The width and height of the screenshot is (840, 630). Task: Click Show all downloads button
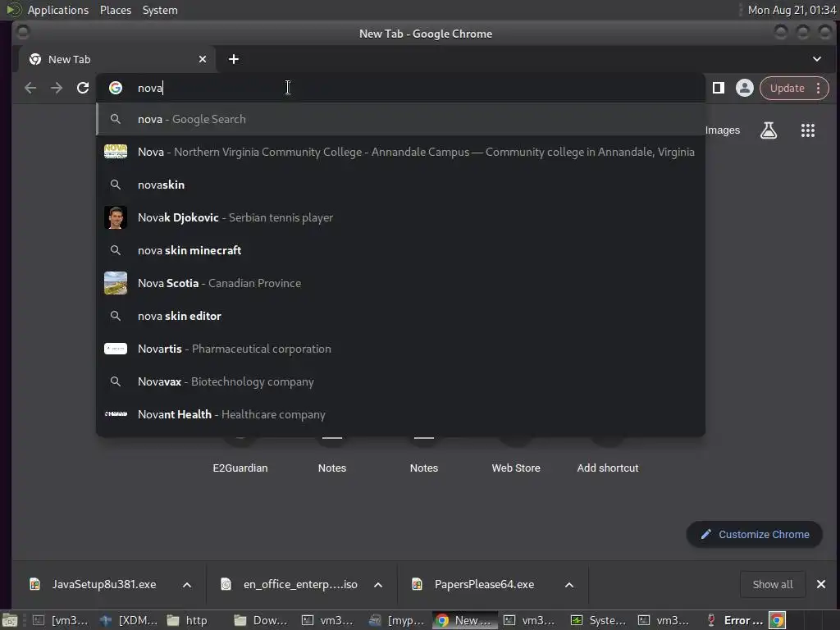point(773,584)
